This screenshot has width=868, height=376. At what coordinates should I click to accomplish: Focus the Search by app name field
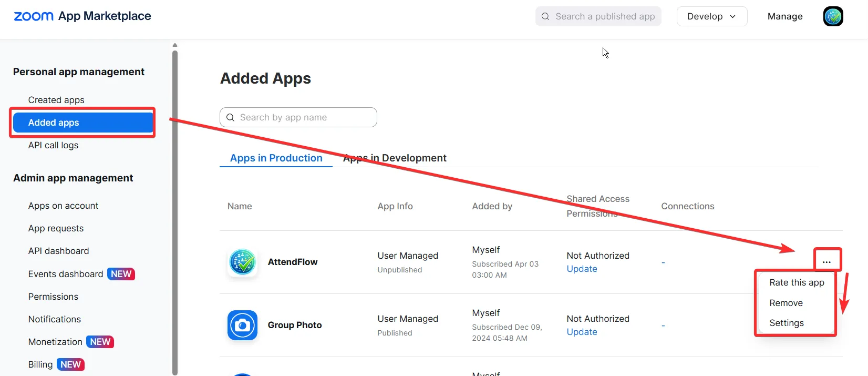tap(298, 117)
